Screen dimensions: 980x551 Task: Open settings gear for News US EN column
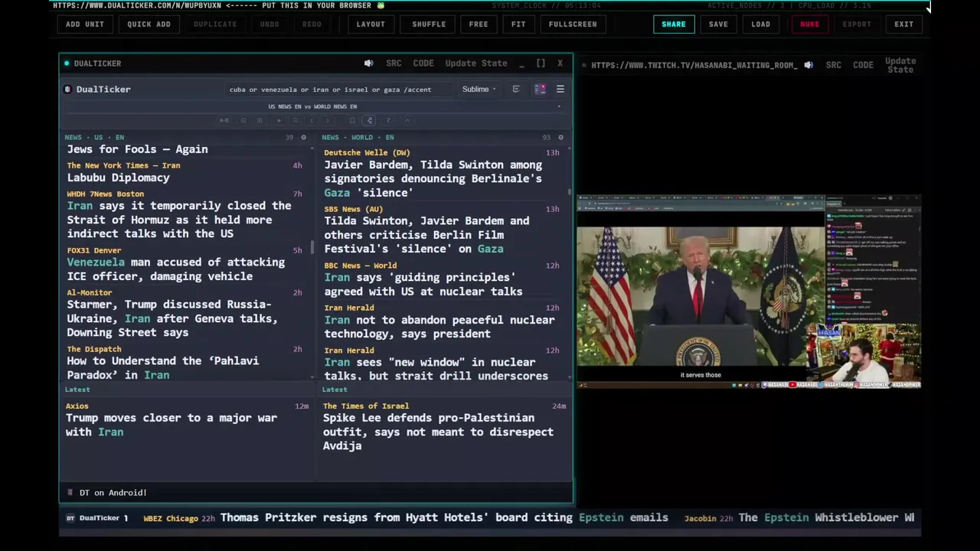coord(303,138)
